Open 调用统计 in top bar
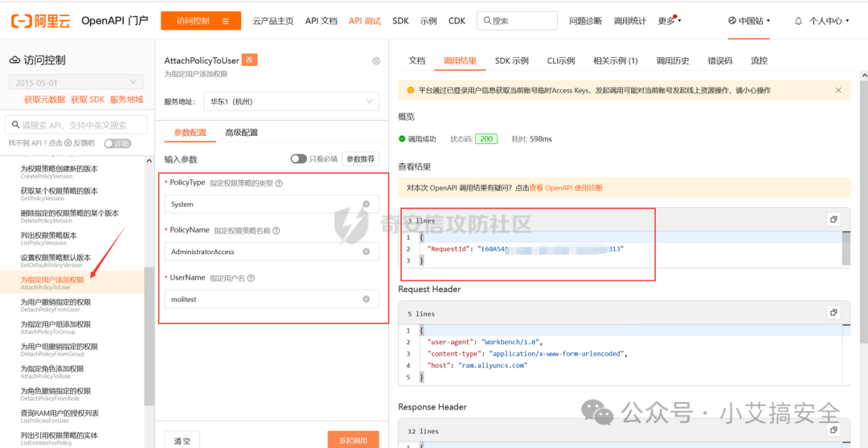The width and height of the screenshot is (868, 448). point(630,21)
